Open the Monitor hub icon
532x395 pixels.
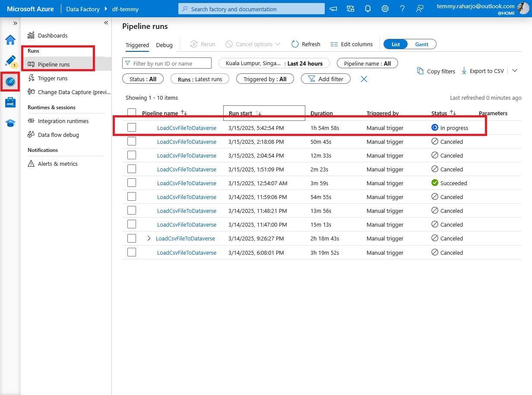(10, 81)
